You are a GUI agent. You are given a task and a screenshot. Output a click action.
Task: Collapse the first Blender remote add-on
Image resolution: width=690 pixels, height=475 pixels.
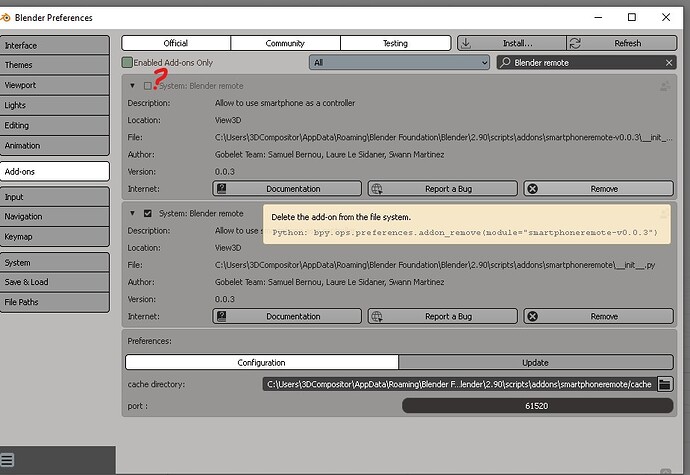pyautogui.click(x=132, y=85)
